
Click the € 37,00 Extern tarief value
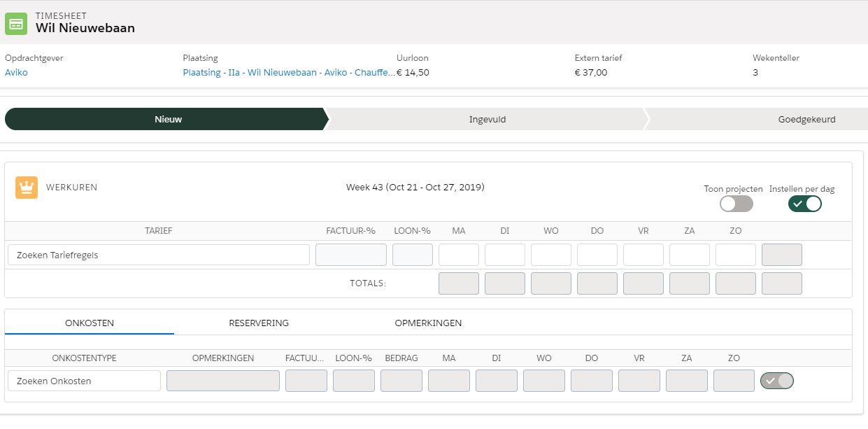point(591,72)
